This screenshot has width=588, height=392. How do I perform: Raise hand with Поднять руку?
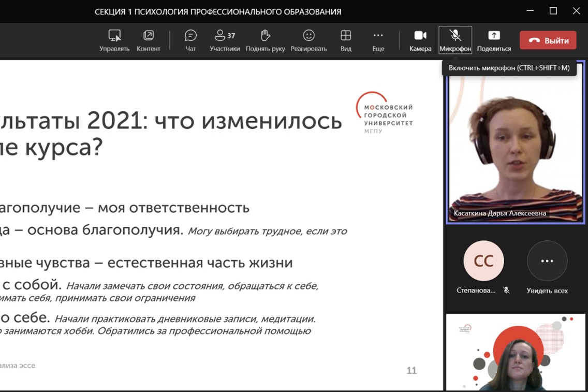pyautogui.click(x=265, y=40)
